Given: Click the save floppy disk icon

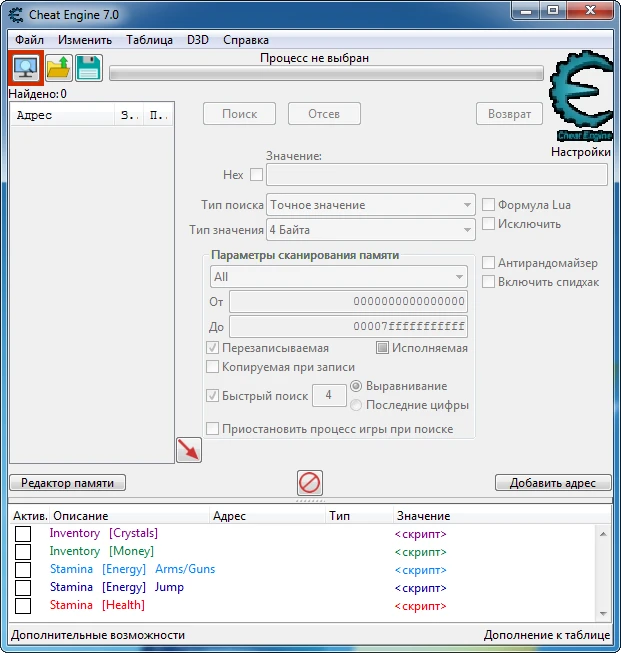Looking at the screenshot, I should (x=88, y=68).
